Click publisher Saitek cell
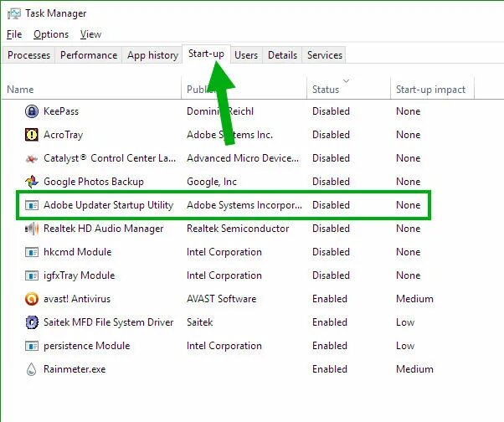The image size is (504, 422). [199, 322]
